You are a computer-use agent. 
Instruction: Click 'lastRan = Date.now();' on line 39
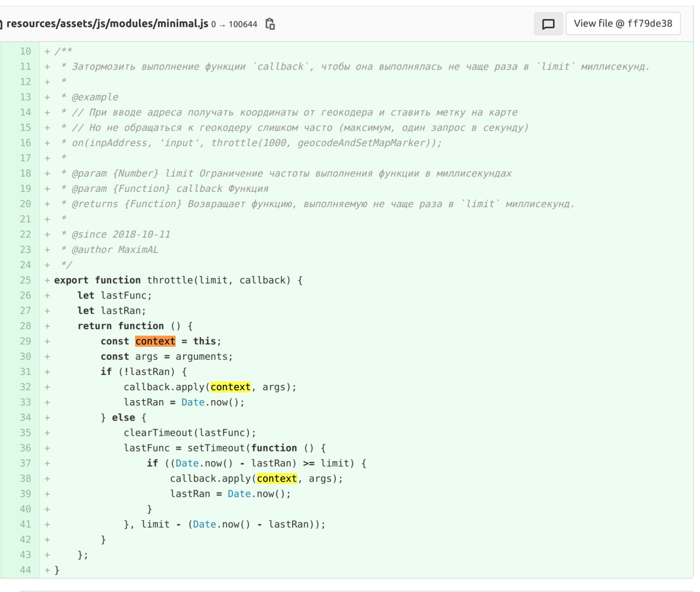point(230,494)
